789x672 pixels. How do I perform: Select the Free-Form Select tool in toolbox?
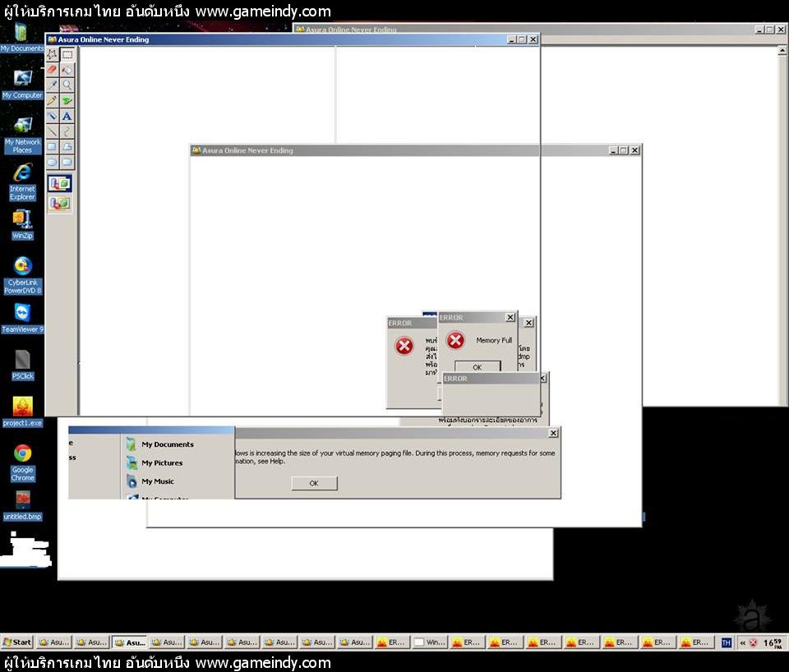[53, 54]
